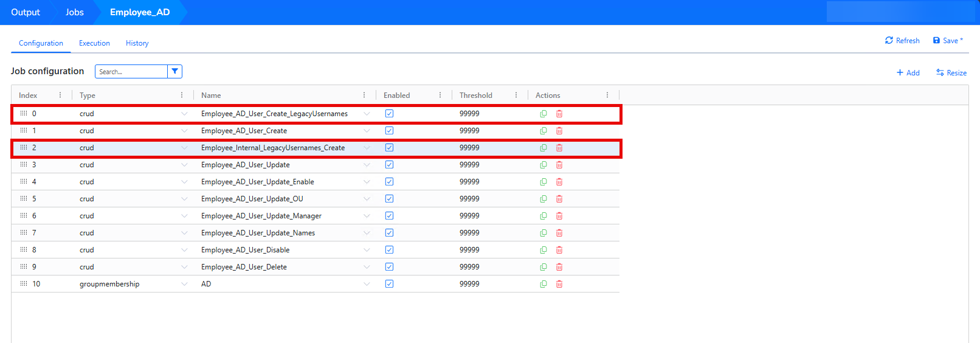Screen dimensions: 980x343
Task: Expand Name dropdown for Employee_AD_User_Update
Action: pyautogui.click(x=367, y=165)
